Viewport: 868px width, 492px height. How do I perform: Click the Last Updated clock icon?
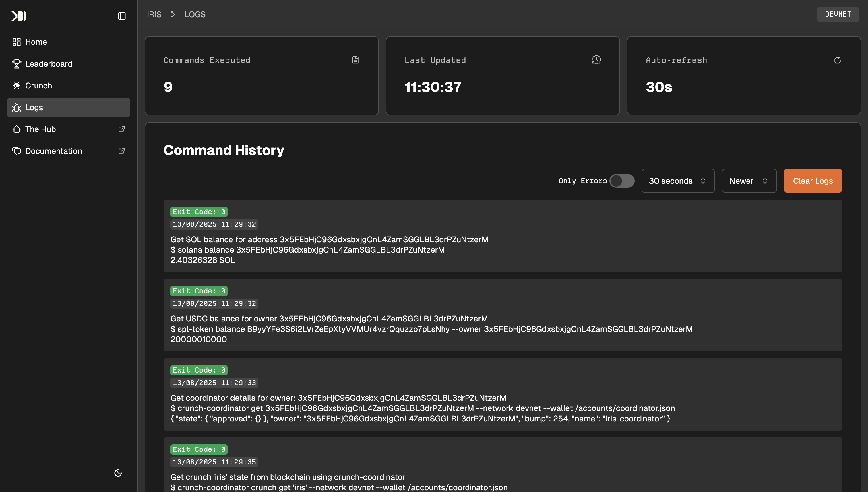tap(596, 60)
